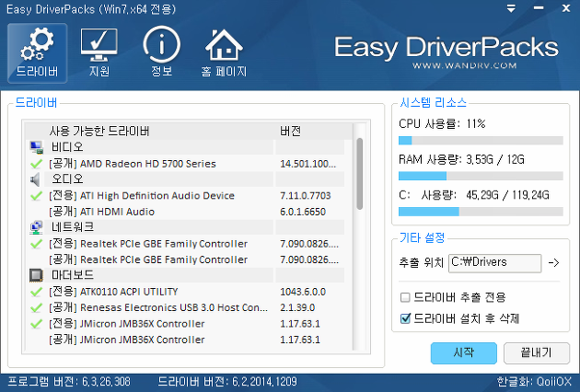Click the 버전 column header
The width and height of the screenshot is (580, 392).
pyautogui.click(x=291, y=131)
